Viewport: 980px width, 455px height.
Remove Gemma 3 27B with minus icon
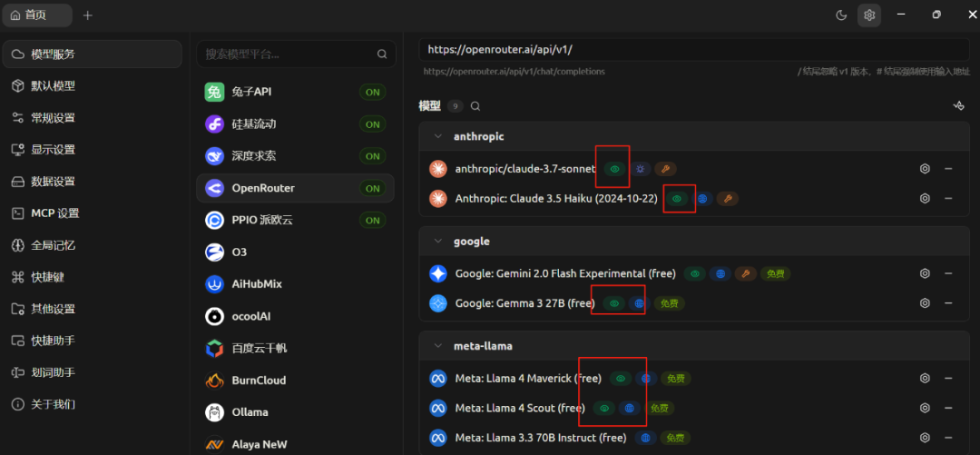(948, 303)
